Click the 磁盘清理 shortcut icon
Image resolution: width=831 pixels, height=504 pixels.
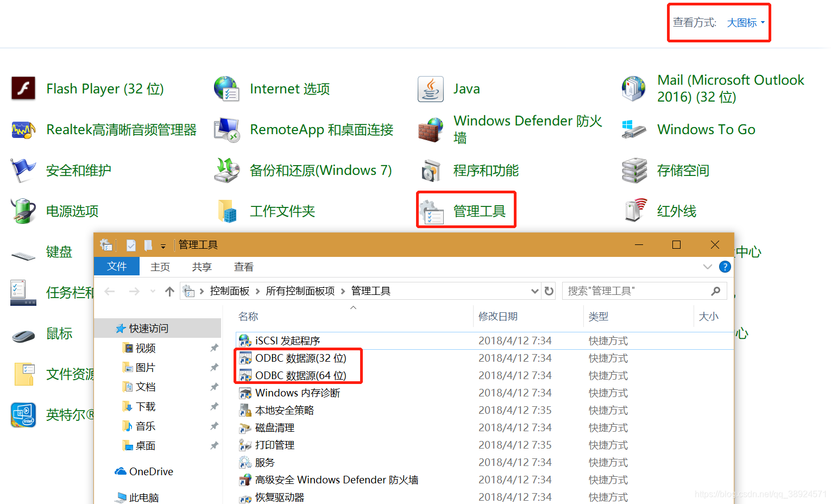tap(245, 428)
